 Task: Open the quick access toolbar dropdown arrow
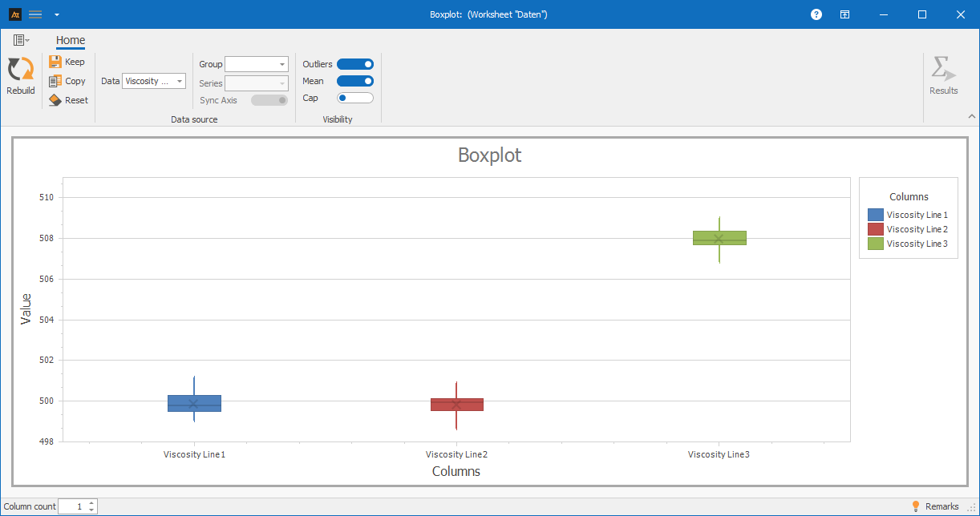pyautogui.click(x=56, y=14)
